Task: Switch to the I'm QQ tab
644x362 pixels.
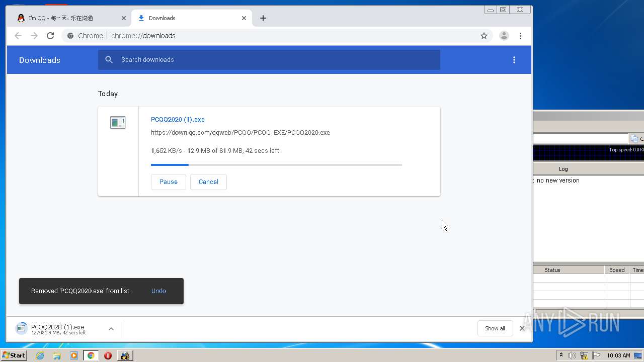Action: tap(69, 18)
